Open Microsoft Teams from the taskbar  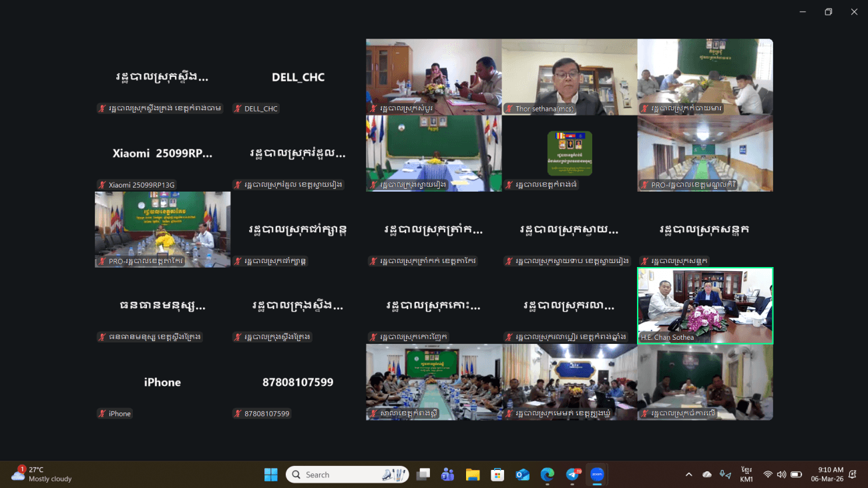[447, 475]
